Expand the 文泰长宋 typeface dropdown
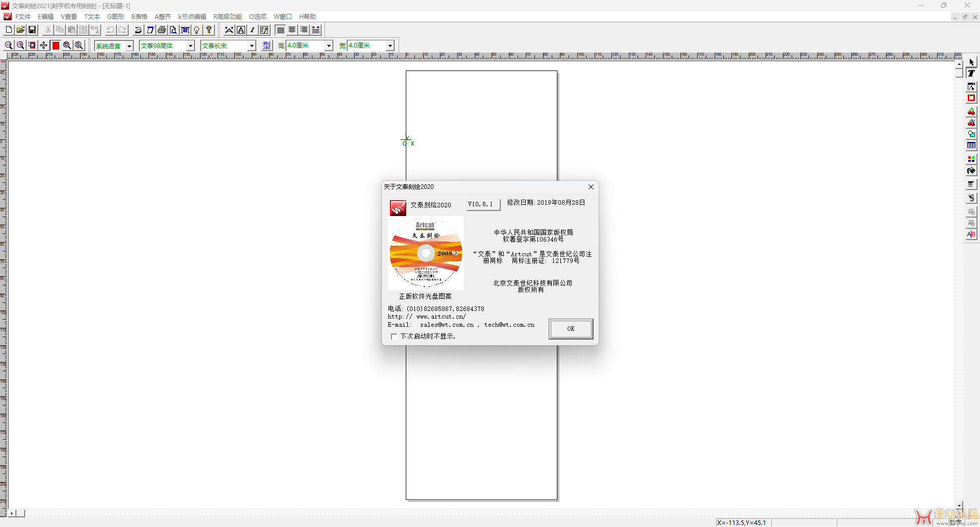The image size is (980, 527). (x=252, y=46)
